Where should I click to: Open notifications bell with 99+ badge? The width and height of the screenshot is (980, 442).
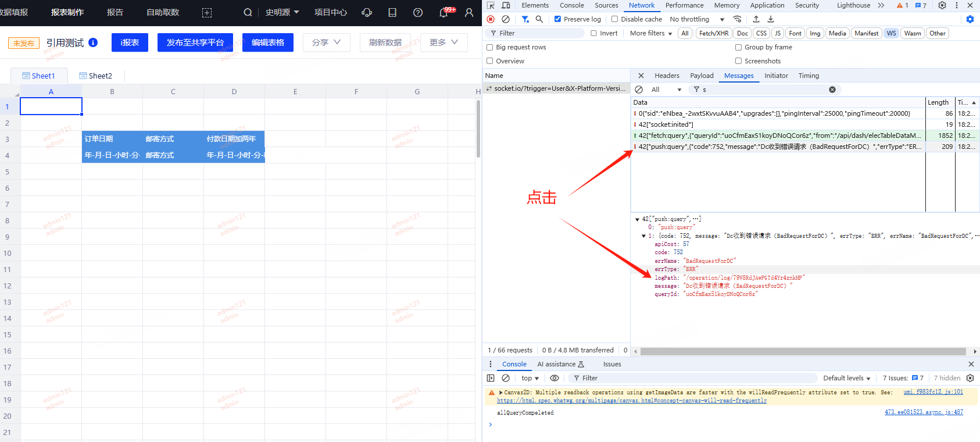445,12
